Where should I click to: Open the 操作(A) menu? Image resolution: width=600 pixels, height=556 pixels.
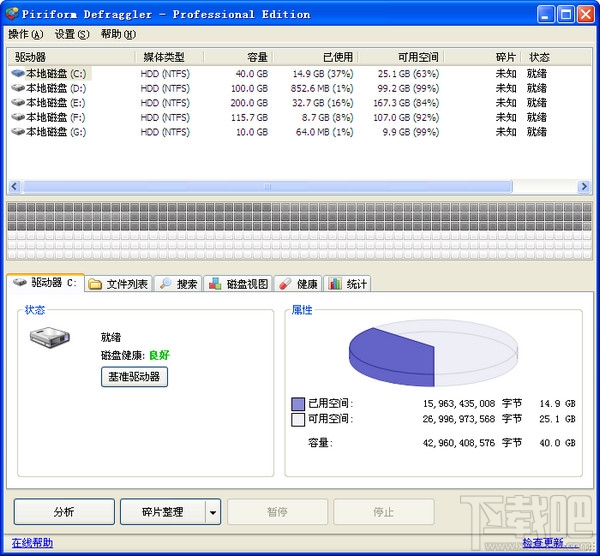[x=26, y=34]
